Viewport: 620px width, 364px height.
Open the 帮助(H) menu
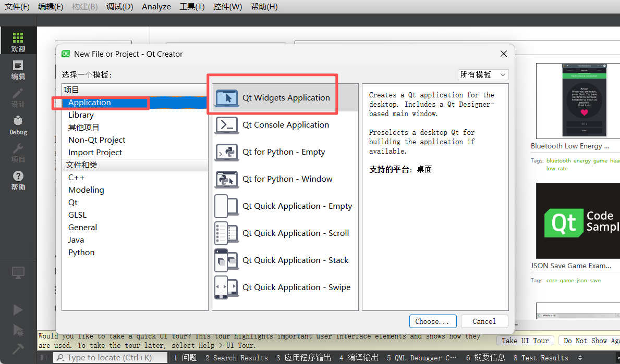point(264,7)
